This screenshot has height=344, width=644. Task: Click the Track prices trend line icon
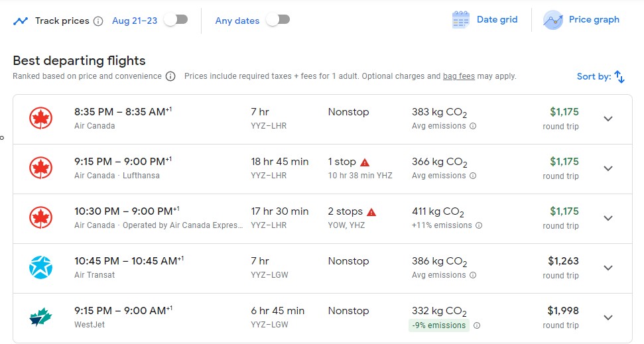coord(21,21)
